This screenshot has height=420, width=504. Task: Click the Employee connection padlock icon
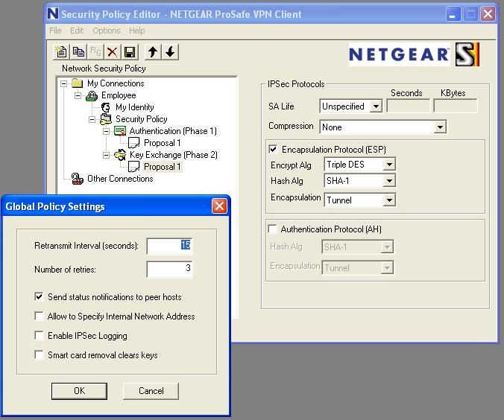(92, 95)
